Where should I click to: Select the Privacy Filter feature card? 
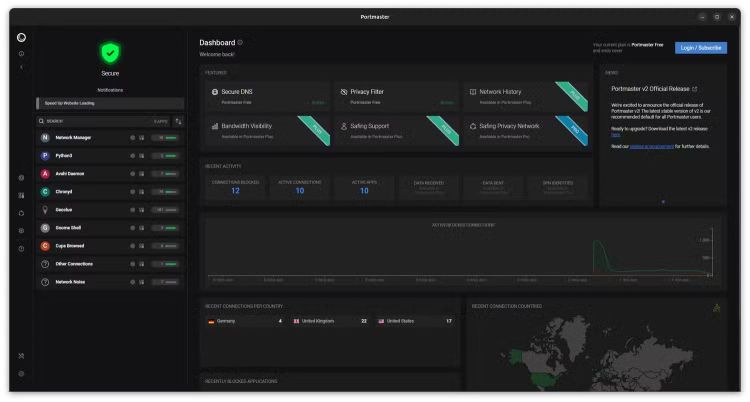tap(394, 96)
